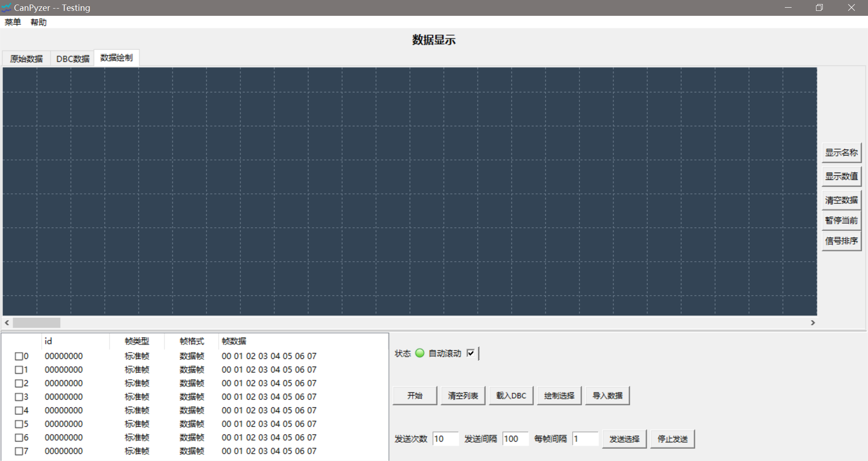Click the 清空列表 button

tap(463, 396)
